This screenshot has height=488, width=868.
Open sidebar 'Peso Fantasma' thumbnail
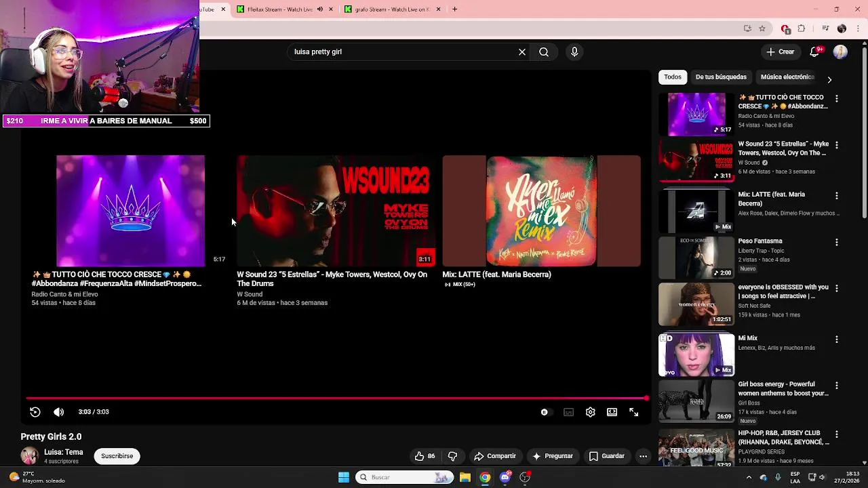tap(696, 258)
